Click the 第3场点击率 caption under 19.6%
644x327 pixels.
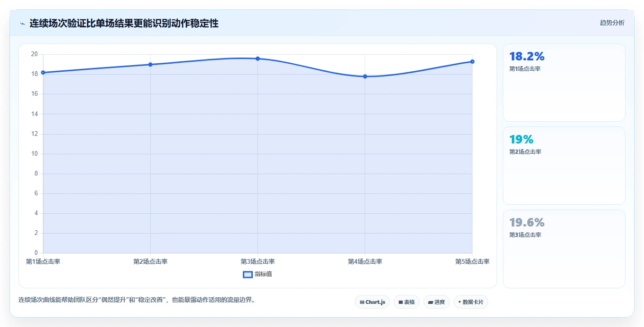(x=525, y=235)
